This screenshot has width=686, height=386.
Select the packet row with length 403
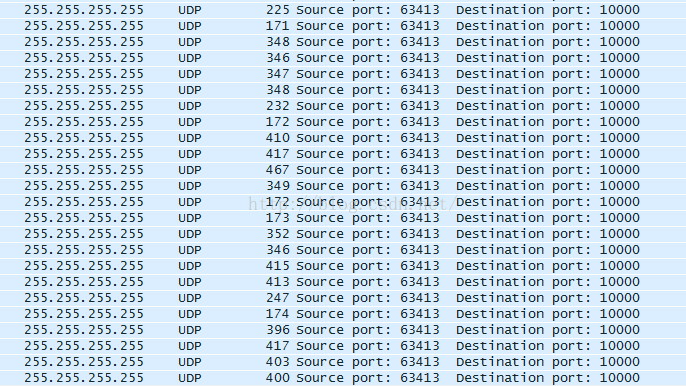coord(343,362)
